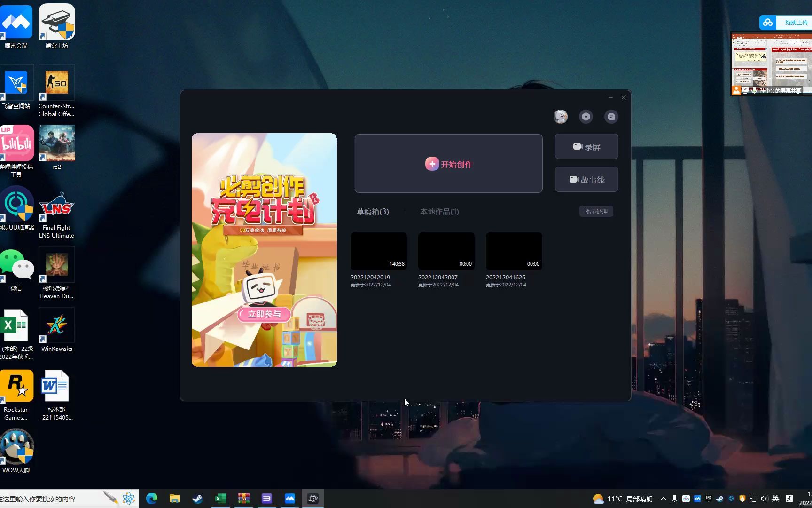
Task: Open Microsoft Edge from the taskbar
Action: click(x=151, y=499)
